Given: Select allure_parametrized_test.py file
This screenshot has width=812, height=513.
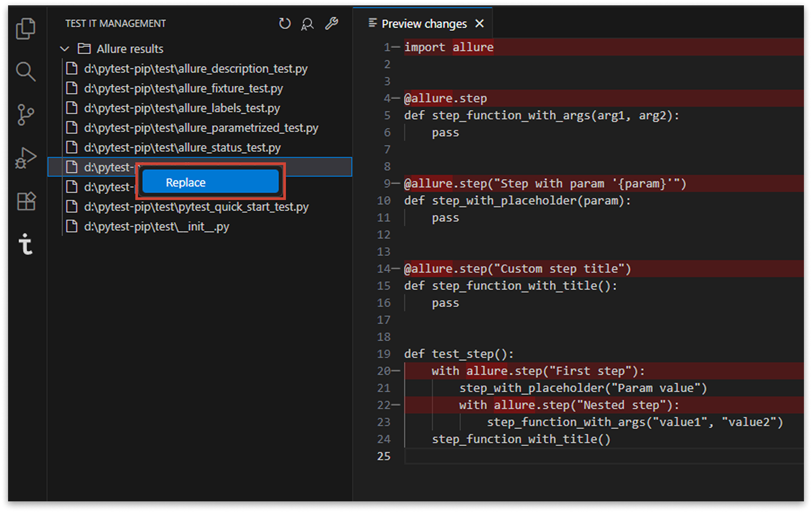Looking at the screenshot, I should (x=201, y=128).
